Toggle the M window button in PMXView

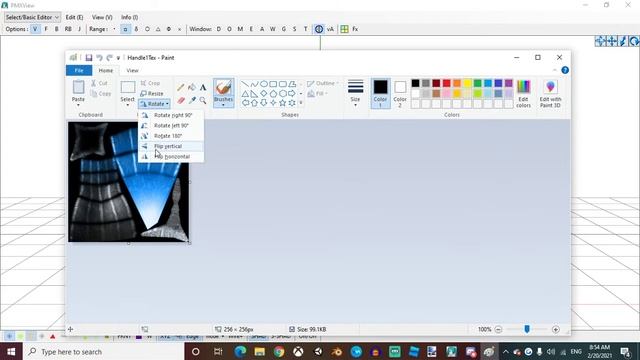tap(240, 29)
